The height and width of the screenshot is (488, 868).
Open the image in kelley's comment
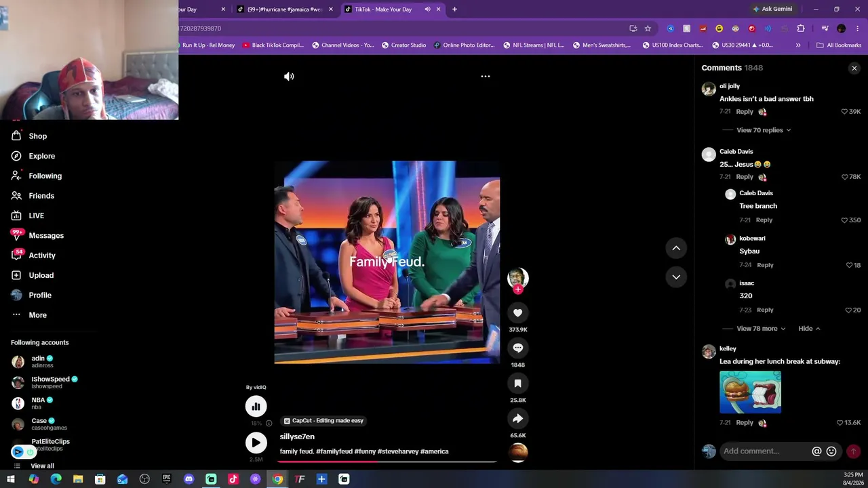coord(750,392)
